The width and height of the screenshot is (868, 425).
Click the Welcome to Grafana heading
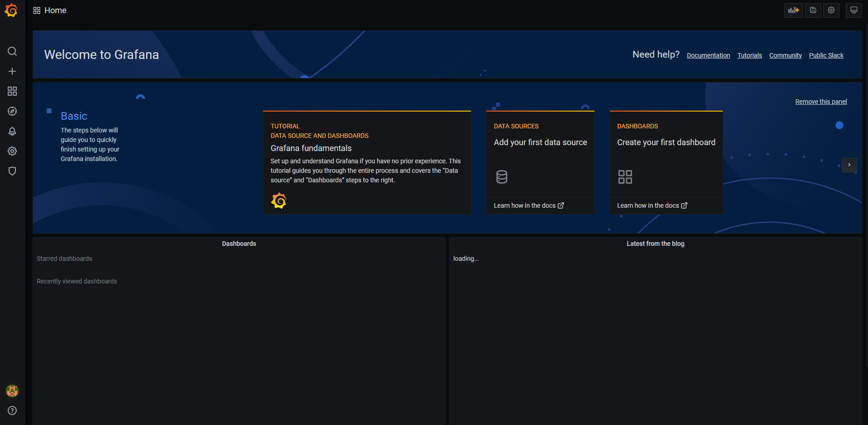click(102, 54)
